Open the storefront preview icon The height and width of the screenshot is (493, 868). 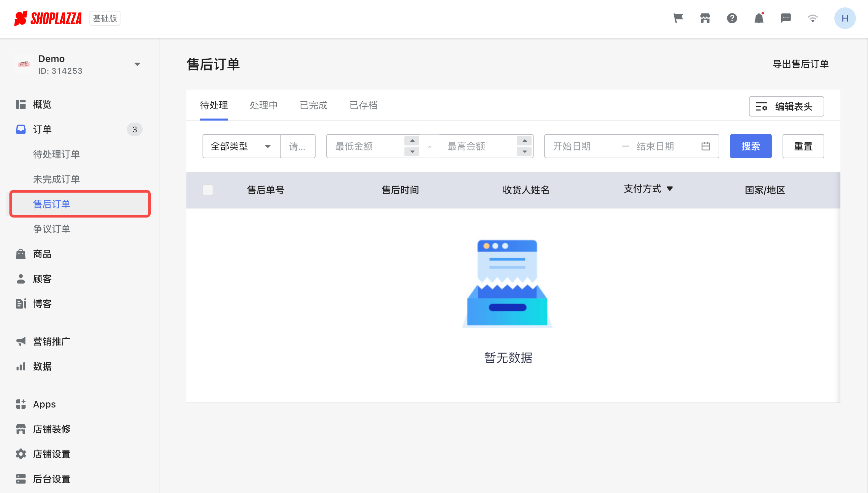point(705,18)
